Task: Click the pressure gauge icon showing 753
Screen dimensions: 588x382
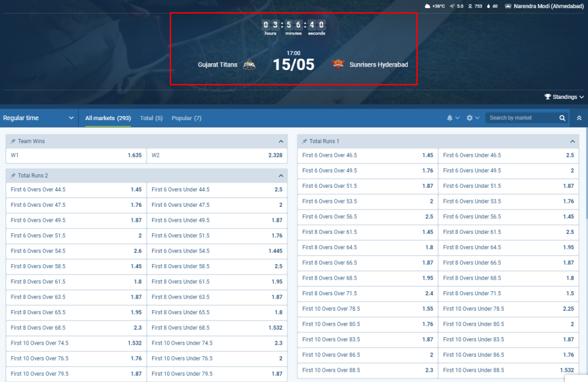Action: point(470,6)
